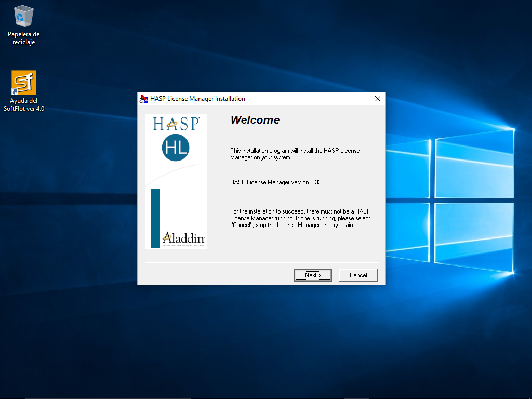
Task: Click the separator line above the Next button
Action: (261, 262)
